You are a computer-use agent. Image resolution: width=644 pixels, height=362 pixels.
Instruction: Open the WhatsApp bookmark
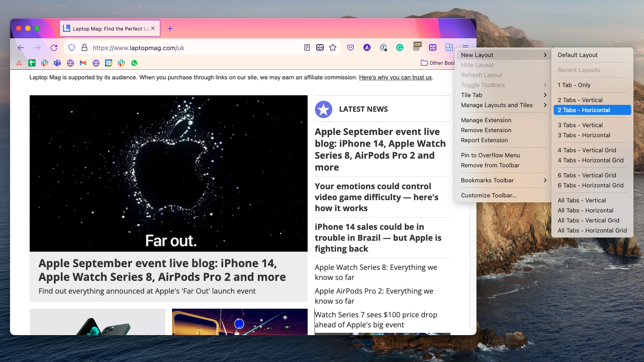(x=134, y=63)
